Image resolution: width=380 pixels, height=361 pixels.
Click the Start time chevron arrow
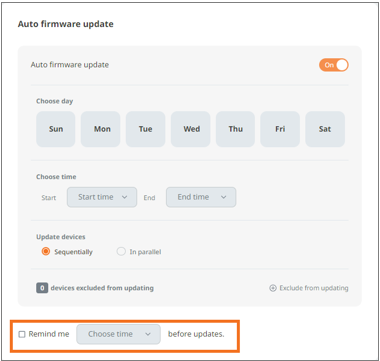[124, 197]
